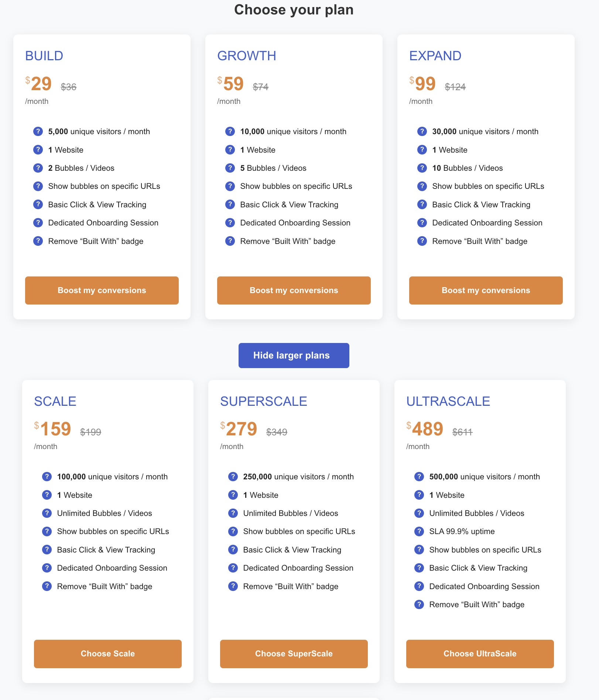Click Boost my conversions under EXPAND plan

(486, 290)
